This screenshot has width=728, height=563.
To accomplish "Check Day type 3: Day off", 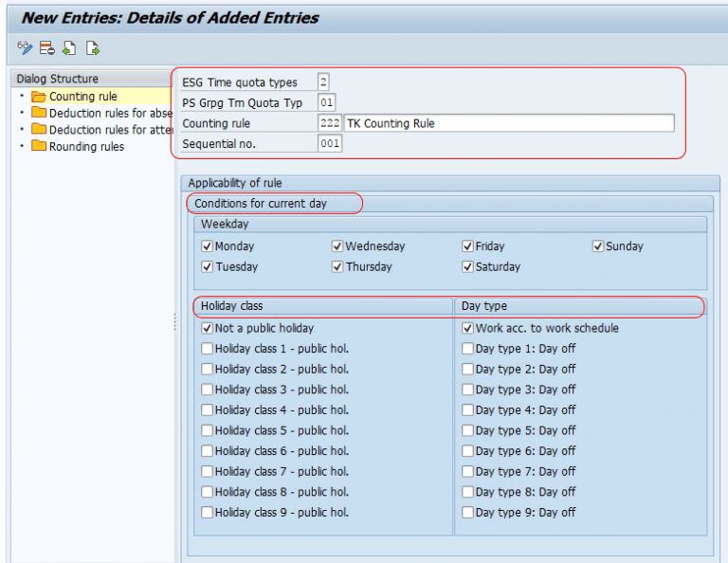I will click(467, 390).
